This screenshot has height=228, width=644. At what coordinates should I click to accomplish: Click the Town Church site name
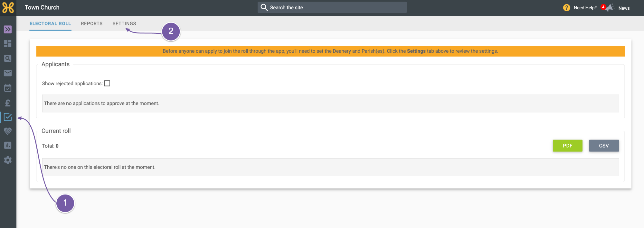coord(42,7)
